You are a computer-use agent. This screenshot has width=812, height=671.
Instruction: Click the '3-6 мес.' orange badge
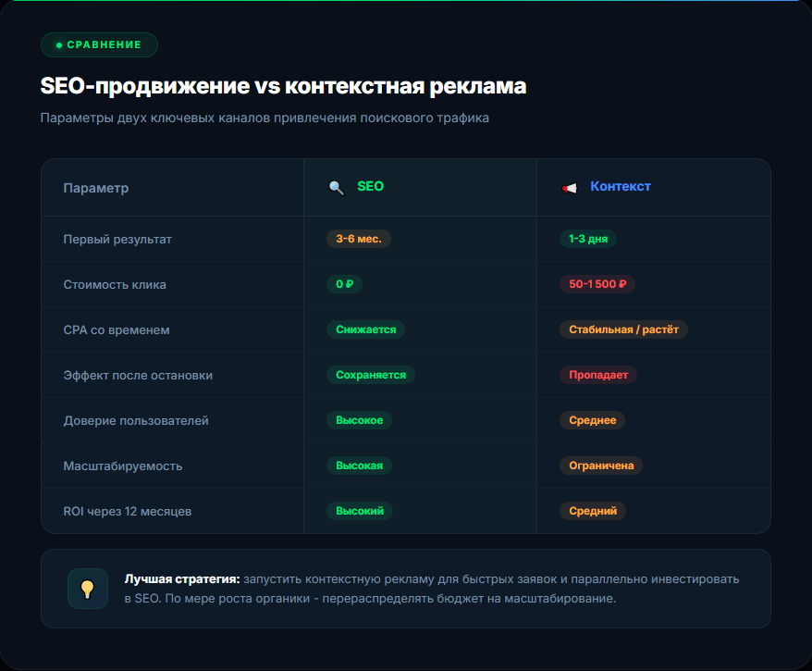[x=359, y=239]
